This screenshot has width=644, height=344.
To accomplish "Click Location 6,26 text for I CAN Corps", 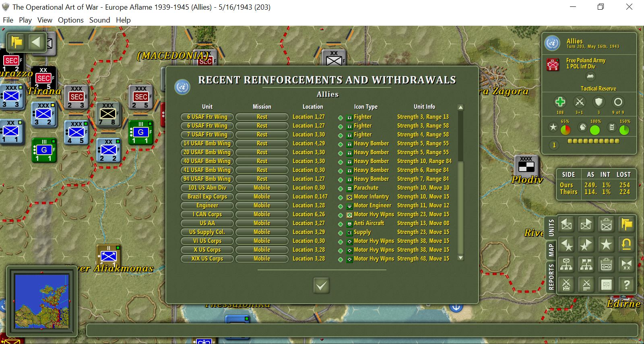I will pyautogui.click(x=308, y=214).
